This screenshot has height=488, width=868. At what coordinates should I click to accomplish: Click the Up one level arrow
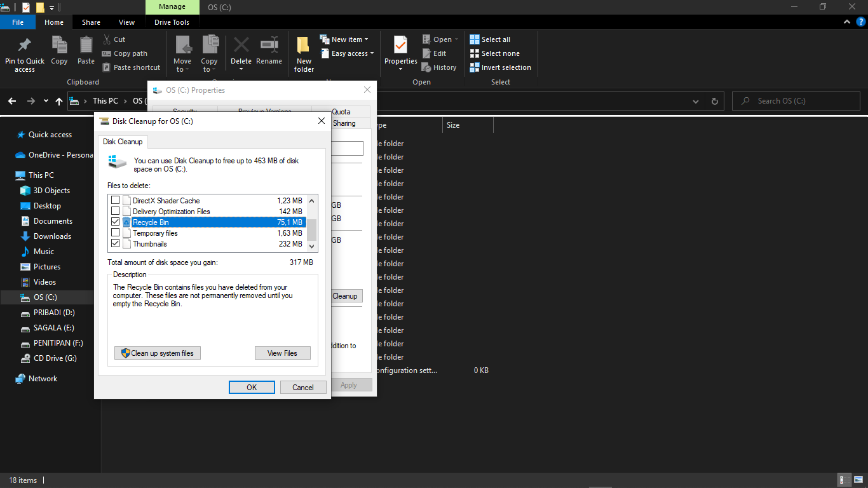(x=59, y=101)
